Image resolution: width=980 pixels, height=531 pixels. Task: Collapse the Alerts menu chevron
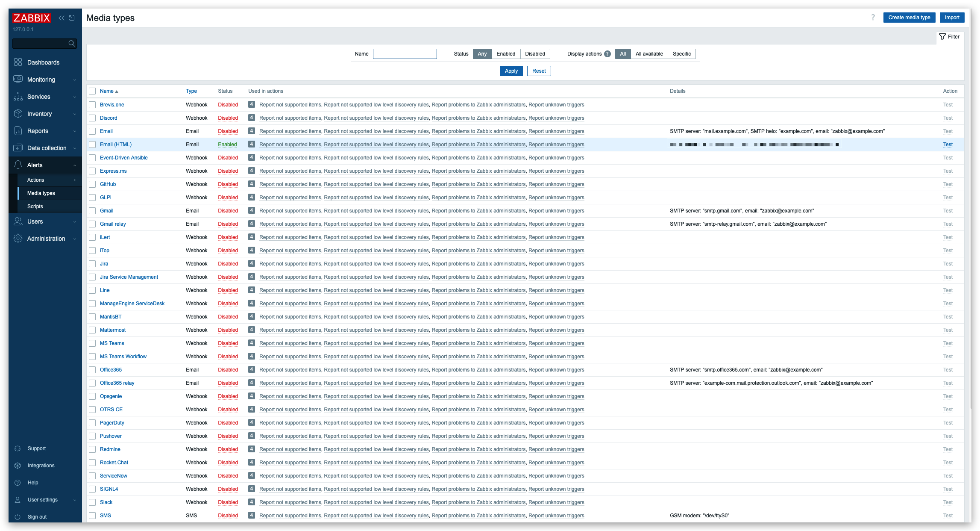coord(75,165)
